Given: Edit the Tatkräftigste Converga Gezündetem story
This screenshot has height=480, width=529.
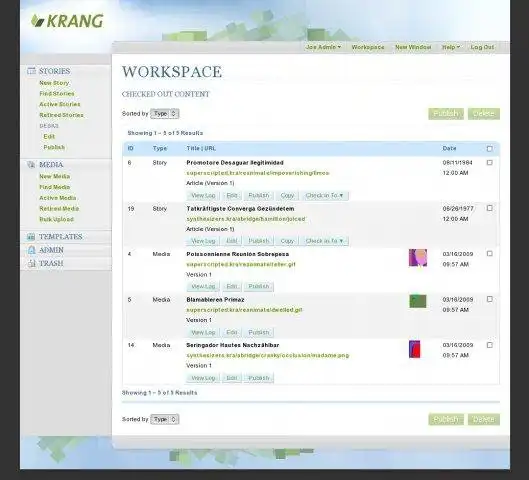Looking at the screenshot, I should (x=232, y=241).
